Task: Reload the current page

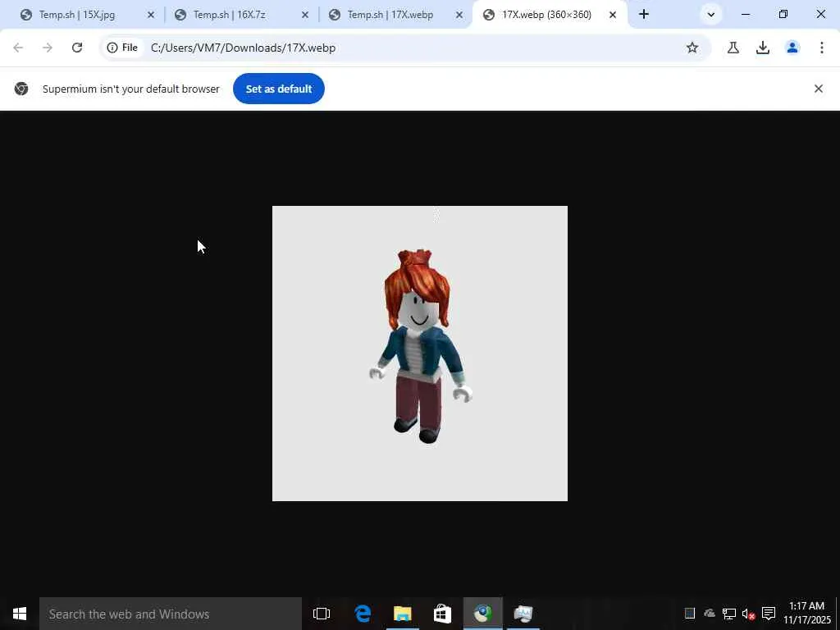Action: click(x=77, y=48)
